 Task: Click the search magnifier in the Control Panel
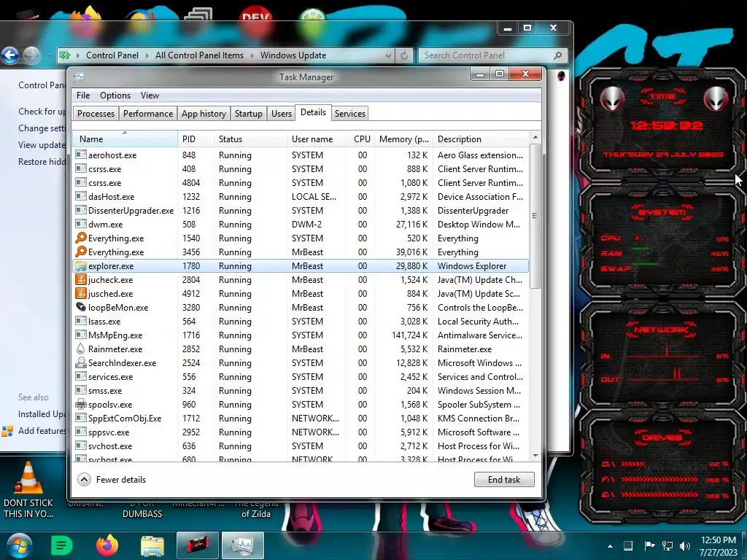click(x=558, y=55)
